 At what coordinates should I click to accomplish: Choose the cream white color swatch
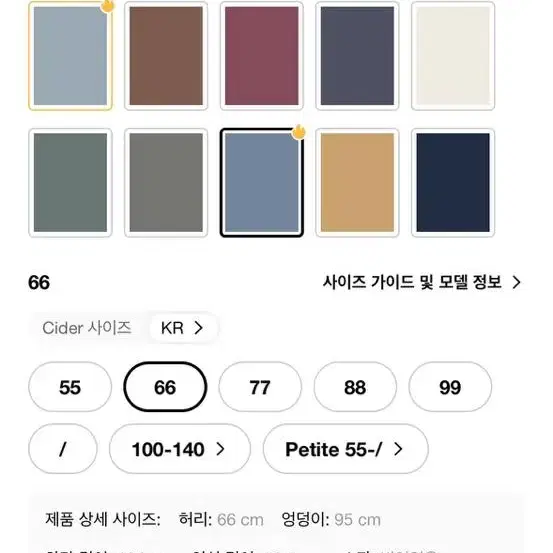453,56
